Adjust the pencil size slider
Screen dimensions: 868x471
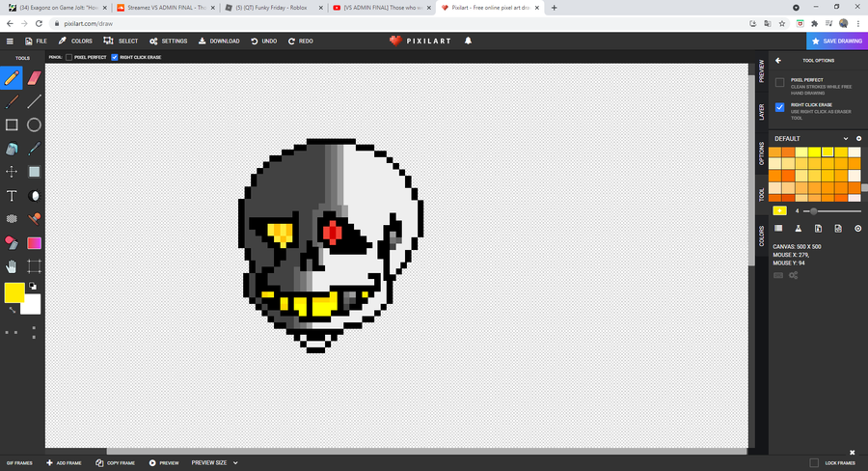[x=832, y=211]
